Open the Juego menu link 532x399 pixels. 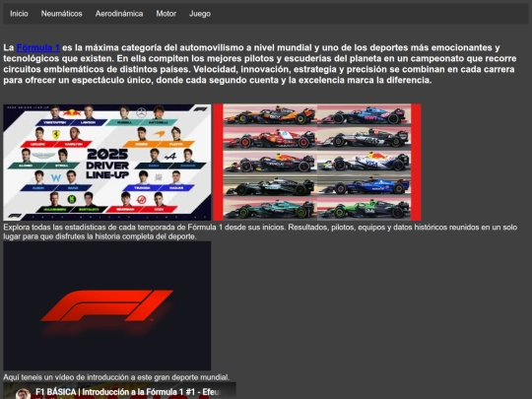(x=200, y=14)
